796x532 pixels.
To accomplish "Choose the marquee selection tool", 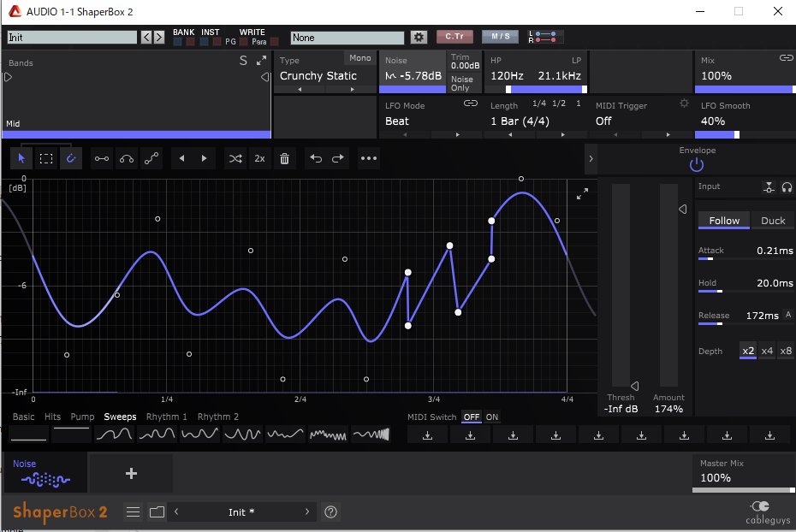I will 46,159.
